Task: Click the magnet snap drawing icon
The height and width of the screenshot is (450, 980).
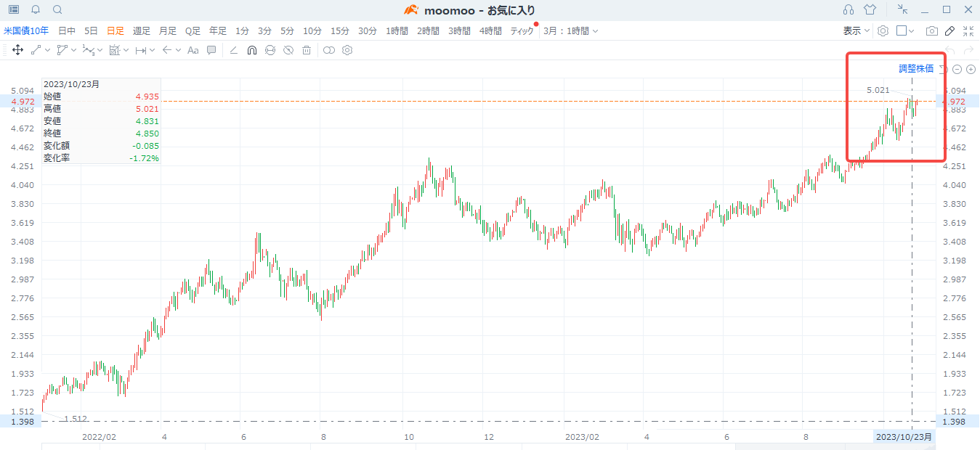Action: [252, 50]
